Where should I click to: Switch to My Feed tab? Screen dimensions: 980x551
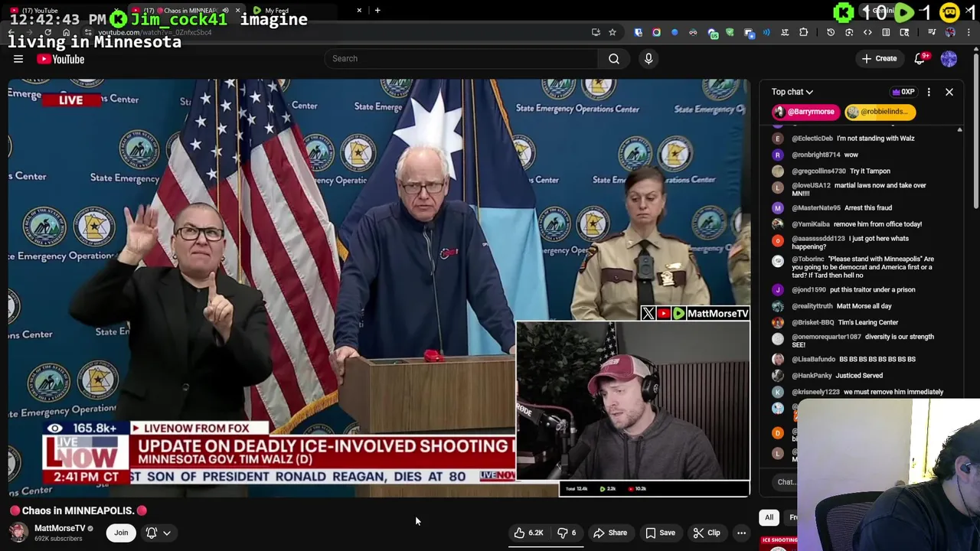[306, 11]
